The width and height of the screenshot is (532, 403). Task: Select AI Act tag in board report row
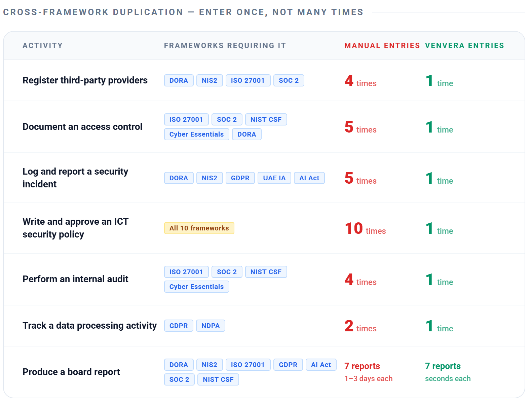point(321,365)
